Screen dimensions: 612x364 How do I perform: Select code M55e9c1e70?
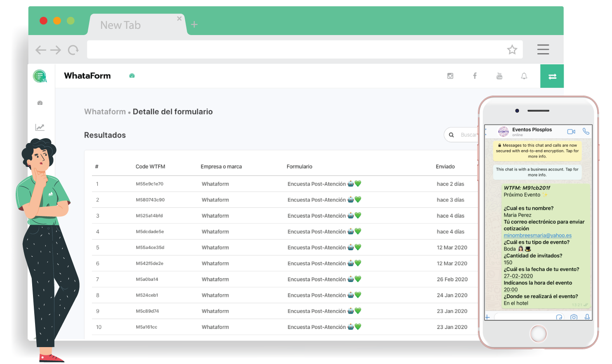[150, 184]
